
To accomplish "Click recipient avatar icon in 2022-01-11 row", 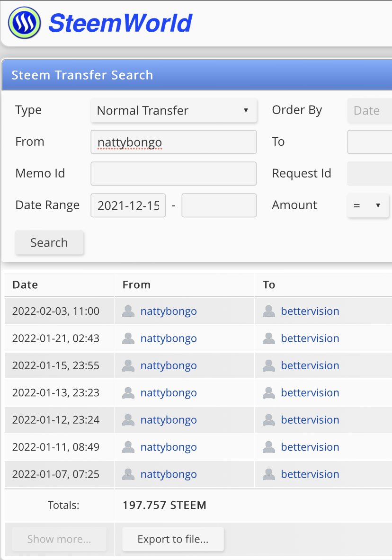I will point(268,447).
